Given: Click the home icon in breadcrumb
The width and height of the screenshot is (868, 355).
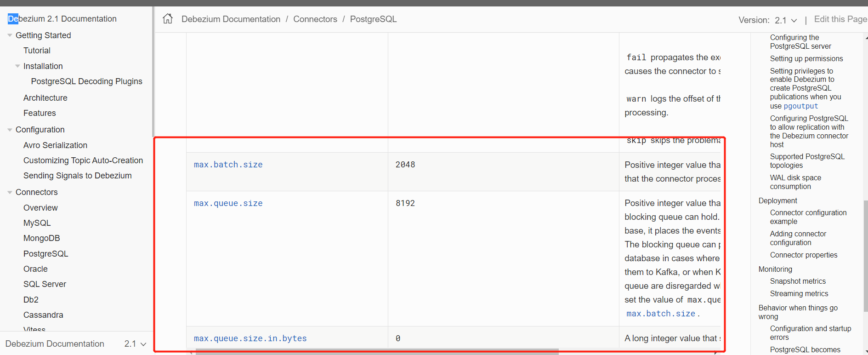Looking at the screenshot, I should tap(168, 19).
